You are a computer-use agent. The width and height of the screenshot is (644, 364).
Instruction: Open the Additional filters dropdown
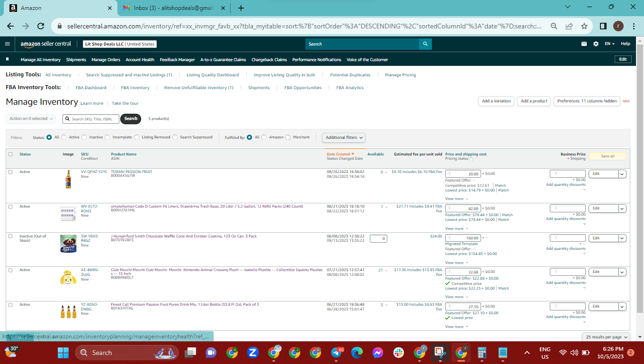[x=344, y=137]
